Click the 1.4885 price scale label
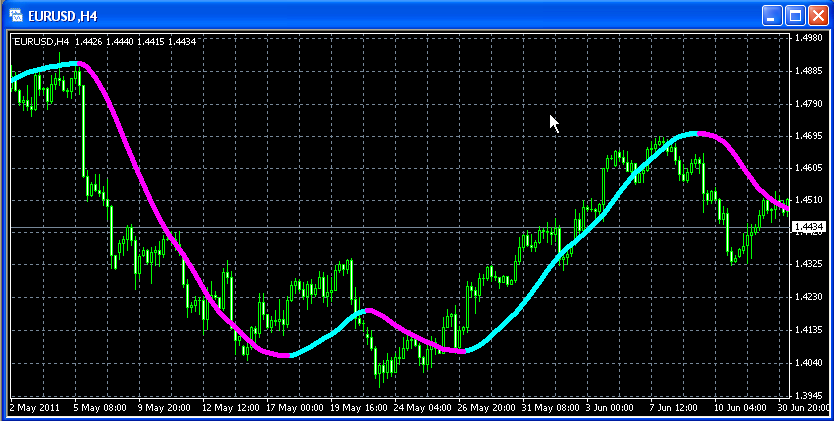 coord(810,70)
